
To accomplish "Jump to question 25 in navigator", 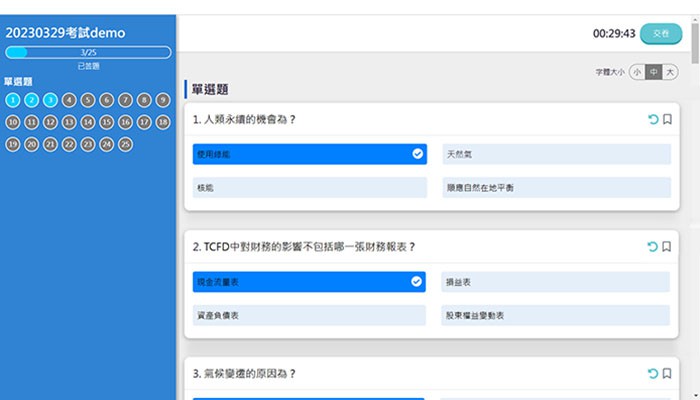I will coord(125,144).
